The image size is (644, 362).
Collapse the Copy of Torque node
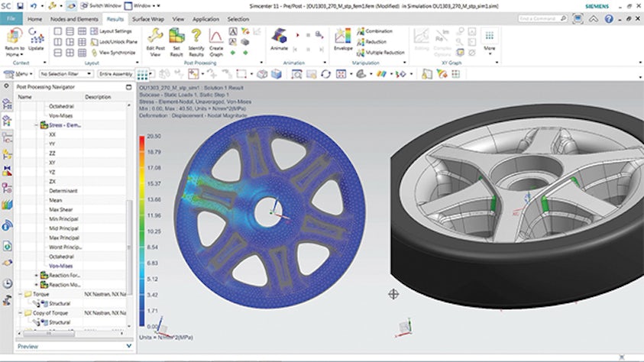point(21,313)
